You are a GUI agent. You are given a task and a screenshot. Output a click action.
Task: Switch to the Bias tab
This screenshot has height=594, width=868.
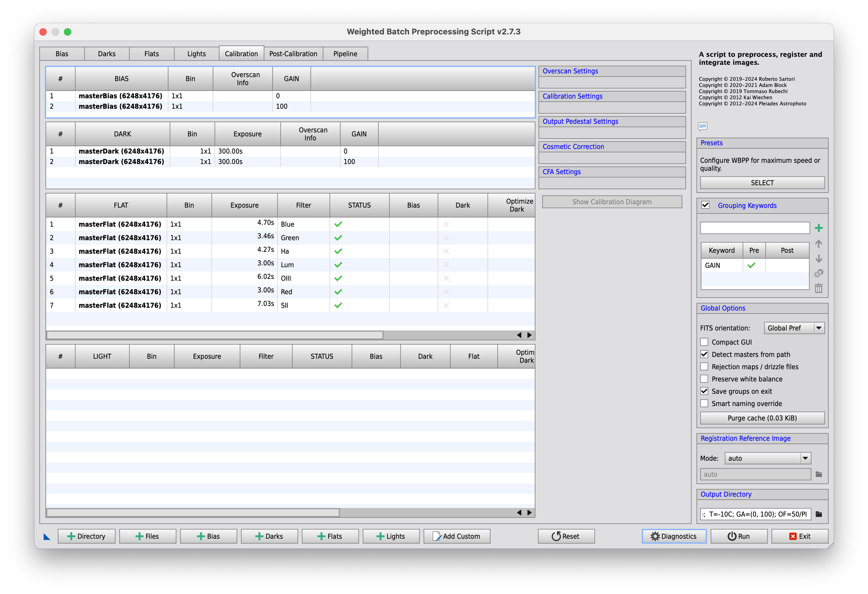62,54
